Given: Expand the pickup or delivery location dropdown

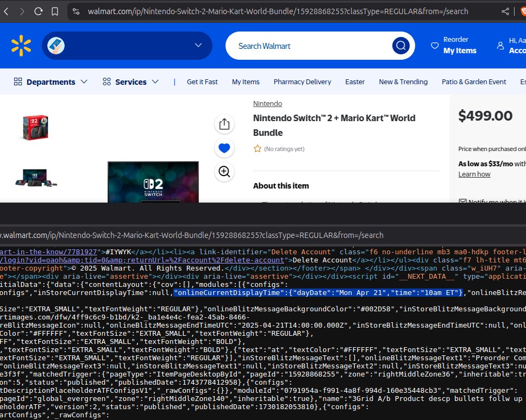Looking at the screenshot, I should (x=198, y=45).
